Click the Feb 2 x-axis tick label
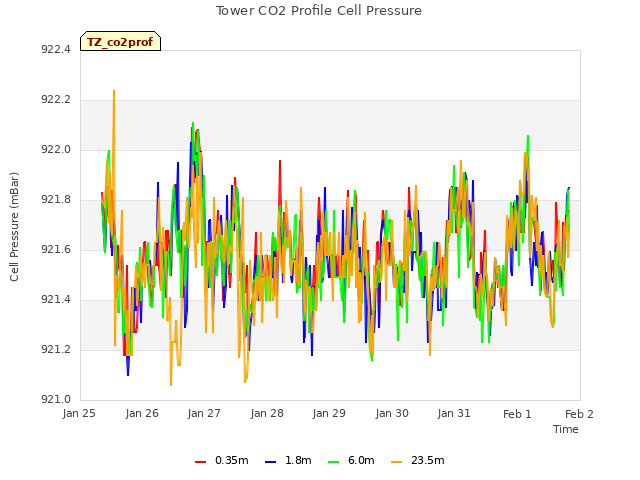 (579, 414)
